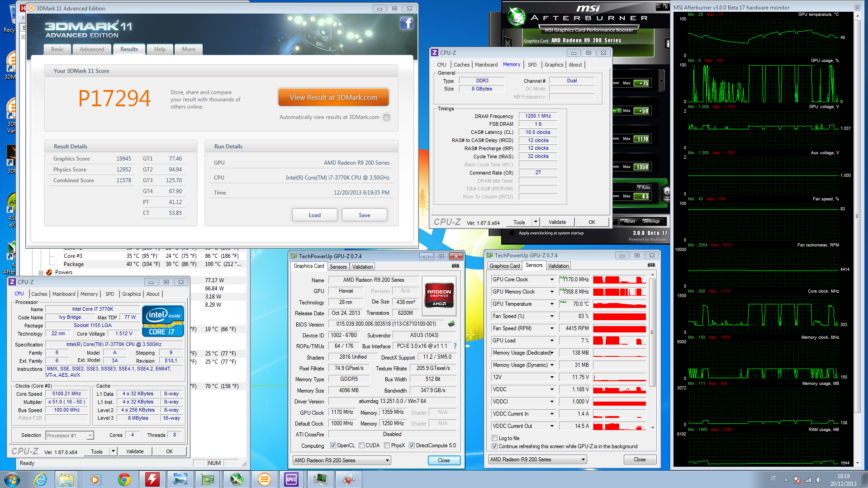Click the Bus Interface question mark icon
Screen dimensions: 868x488
(x=455, y=346)
